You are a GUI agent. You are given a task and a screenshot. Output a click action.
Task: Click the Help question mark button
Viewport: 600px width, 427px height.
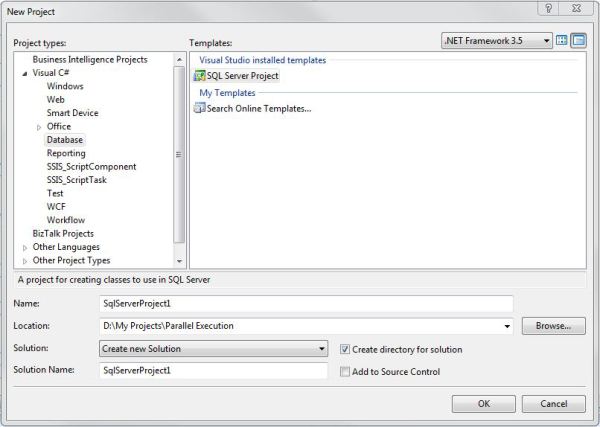tap(548, 8)
